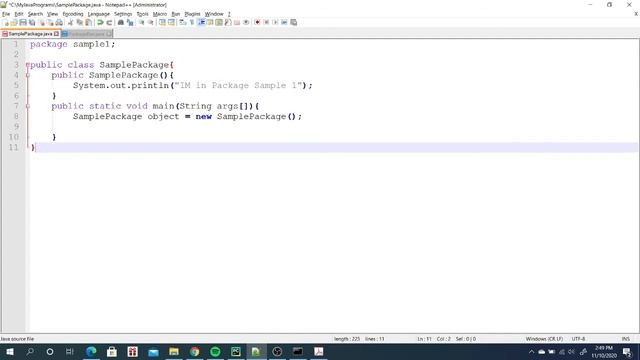This screenshot has height=360, width=640.
Task: Click Run Macro Multiple Times icon
Action: (284, 22)
